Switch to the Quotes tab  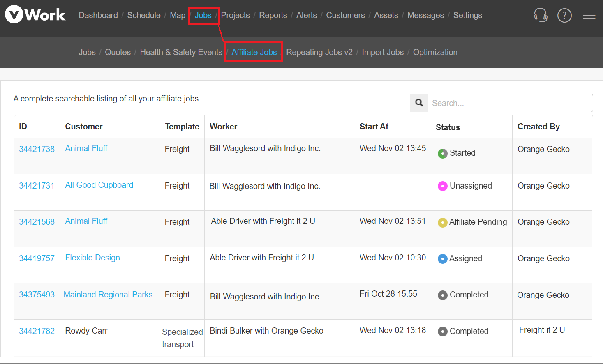tap(118, 52)
